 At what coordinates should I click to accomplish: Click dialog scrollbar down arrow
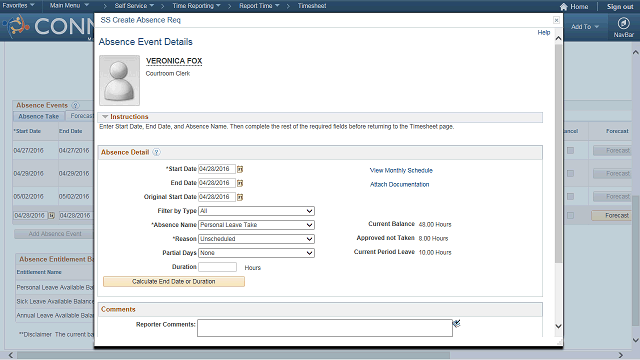(558, 326)
